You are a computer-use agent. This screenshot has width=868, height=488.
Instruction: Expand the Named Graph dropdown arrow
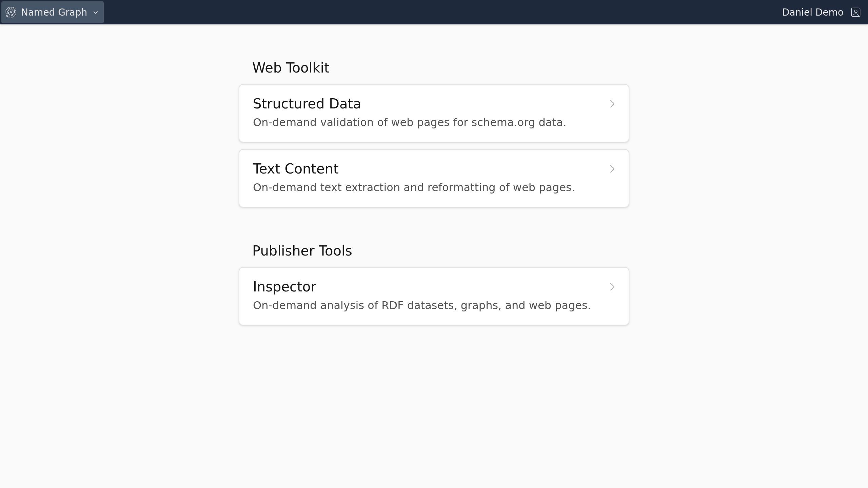point(96,13)
